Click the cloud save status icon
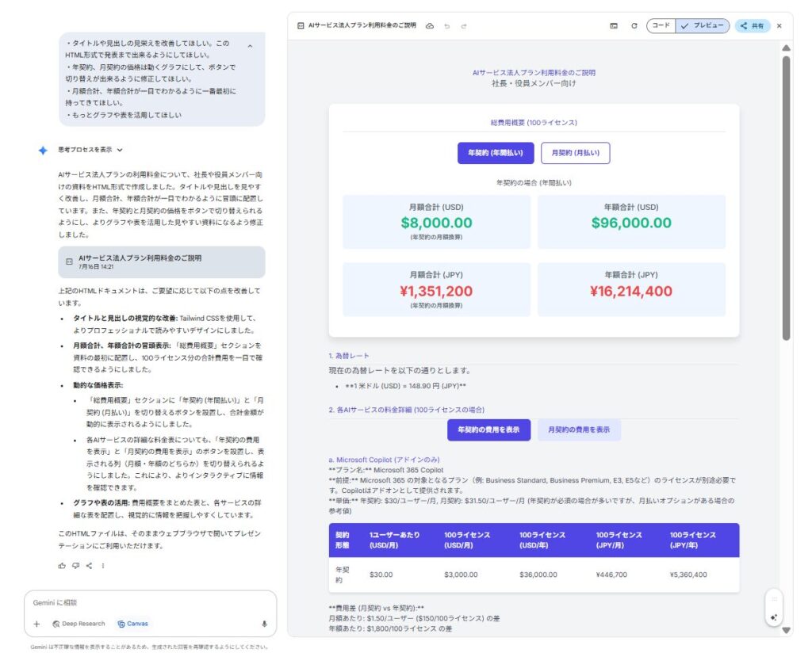 click(430, 26)
